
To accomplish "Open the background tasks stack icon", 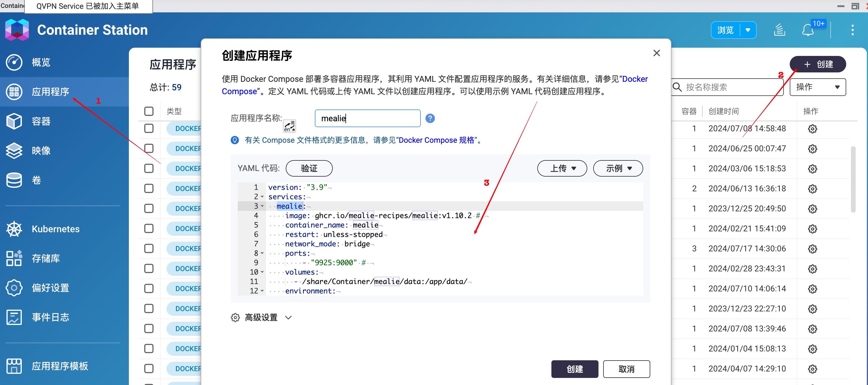I will (x=779, y=30).
